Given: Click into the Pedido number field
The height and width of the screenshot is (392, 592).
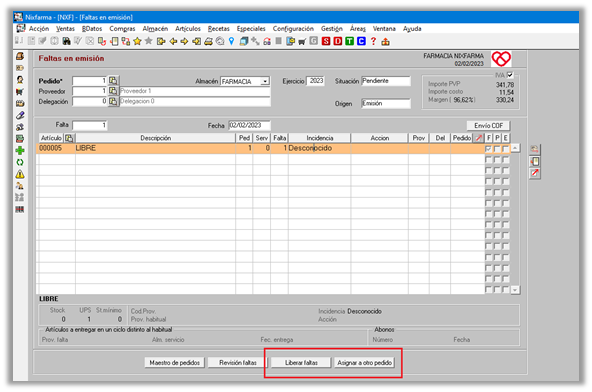Looking at the screenshot, I should tap(90, 81).
